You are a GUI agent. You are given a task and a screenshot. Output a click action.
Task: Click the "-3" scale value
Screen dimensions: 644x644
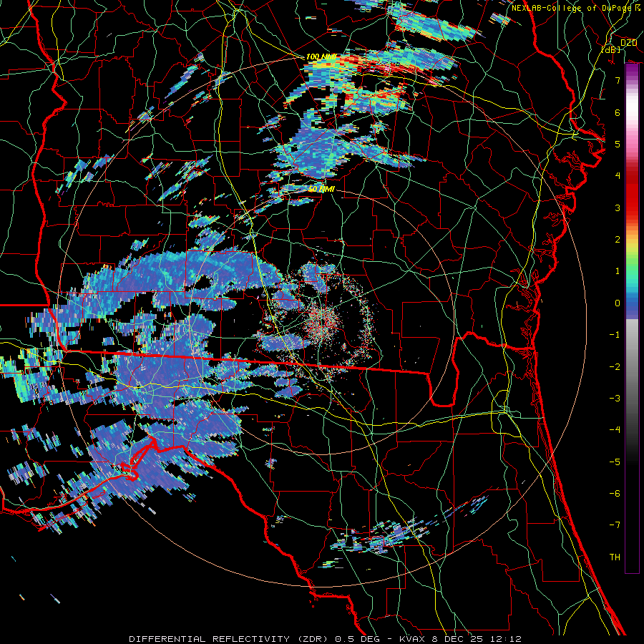[x=615, y=399]
